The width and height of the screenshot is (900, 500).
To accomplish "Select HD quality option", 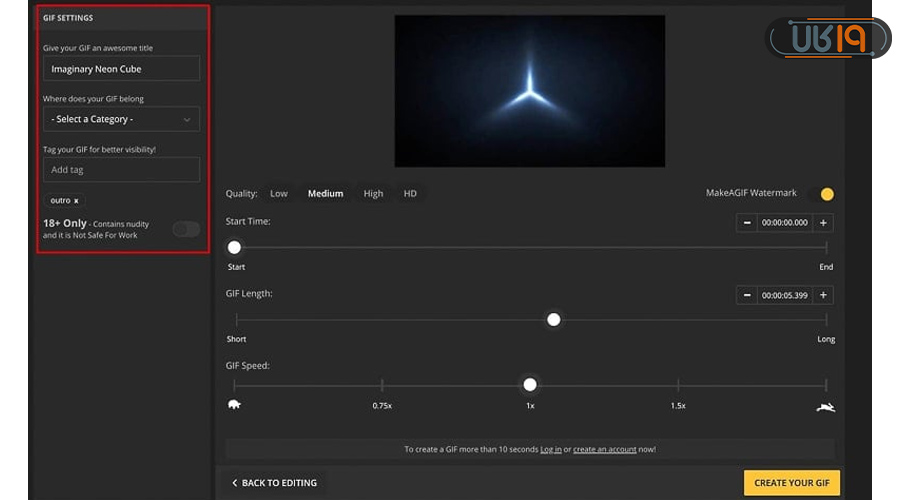I will click(x=410, y=194).
